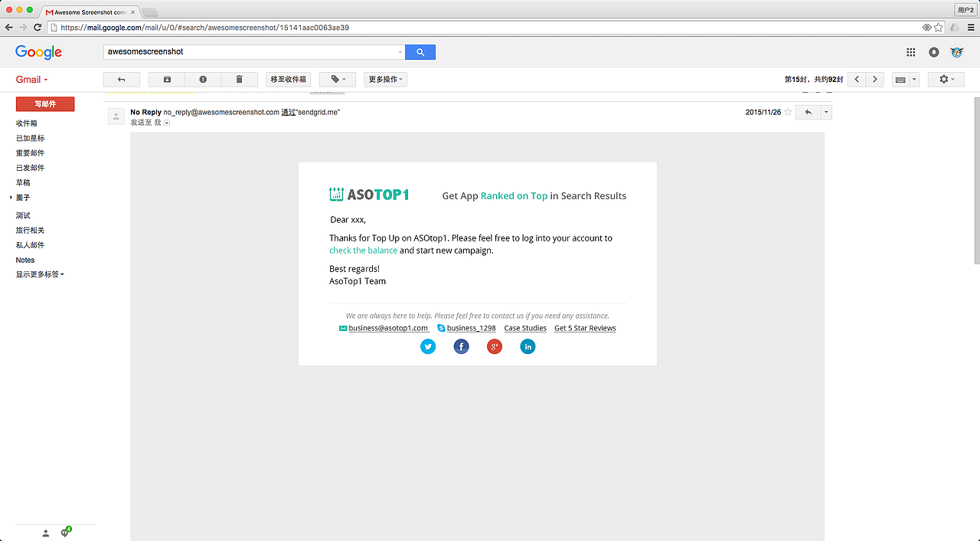The width and height of the screenshot is (980, 541).
Task: Open 更多操作 dropdown menu
Action: (385, 79)
